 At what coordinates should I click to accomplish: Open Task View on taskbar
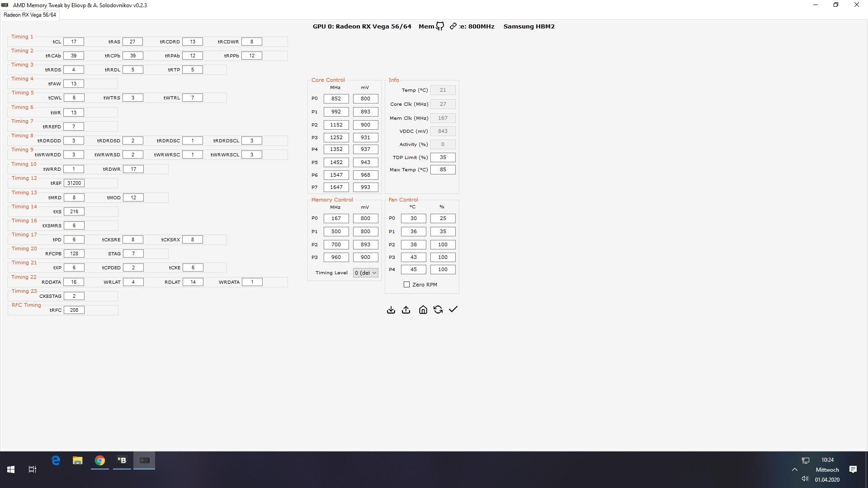pyautogui.click(x=33, y=469)
